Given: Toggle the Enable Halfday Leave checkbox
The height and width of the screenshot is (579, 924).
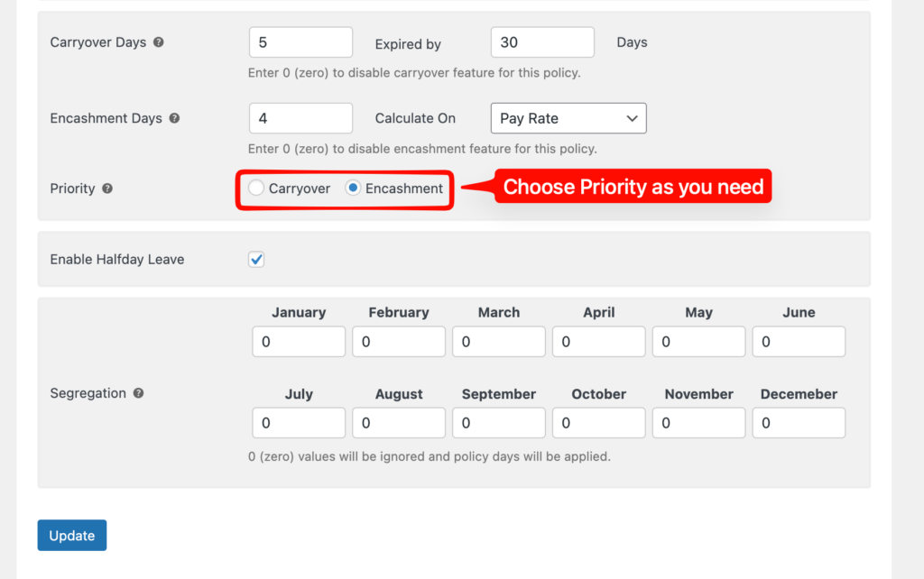Looking at the screenshot, I should click(257, 260).
